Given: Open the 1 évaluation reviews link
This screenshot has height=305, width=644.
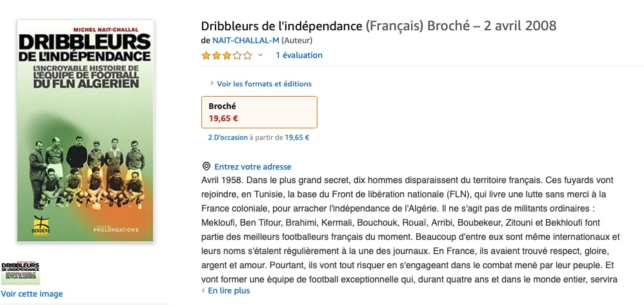Looking at the screenshot, I should click(299, 55).
